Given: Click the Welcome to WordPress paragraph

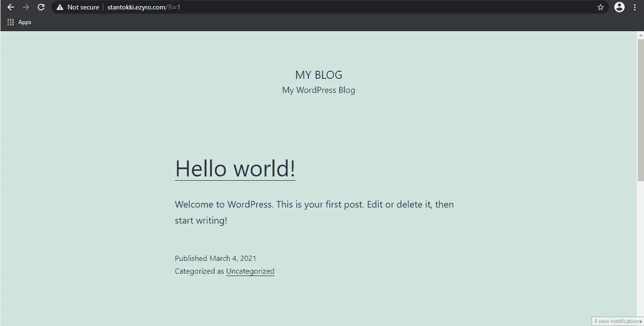Looking at the screenshot, I should pyautogui.click(x=314, y=212).
